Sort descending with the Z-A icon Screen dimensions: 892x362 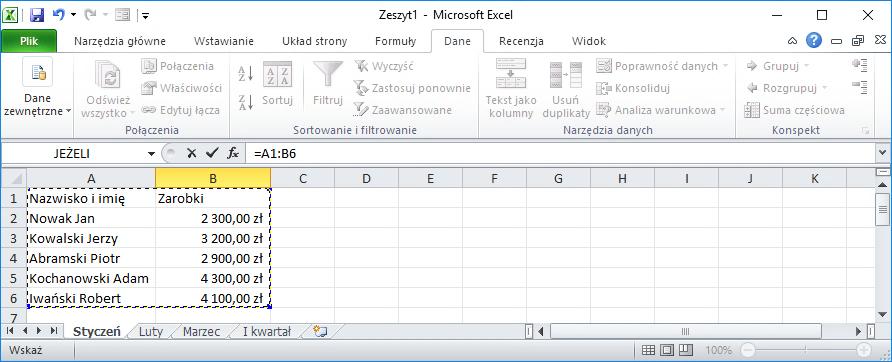(245, 102)
